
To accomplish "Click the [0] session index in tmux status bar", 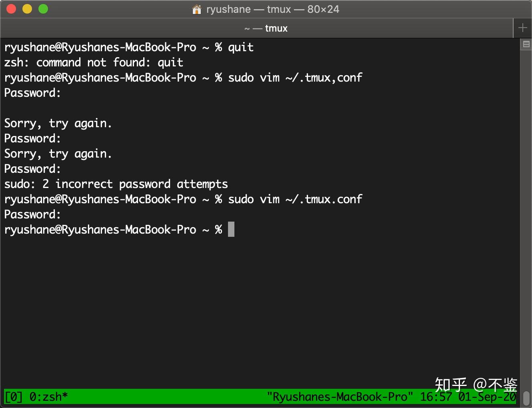I will click(x=12, y=396).
